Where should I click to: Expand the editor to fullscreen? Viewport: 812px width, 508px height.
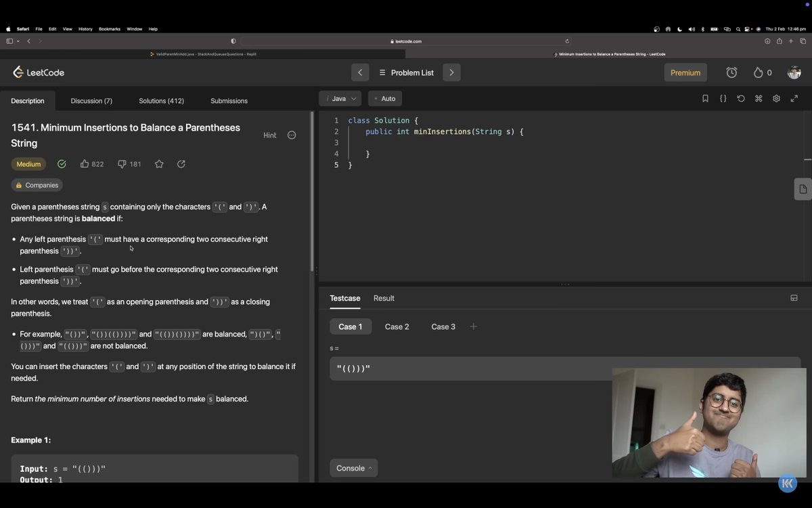point(794,98)
